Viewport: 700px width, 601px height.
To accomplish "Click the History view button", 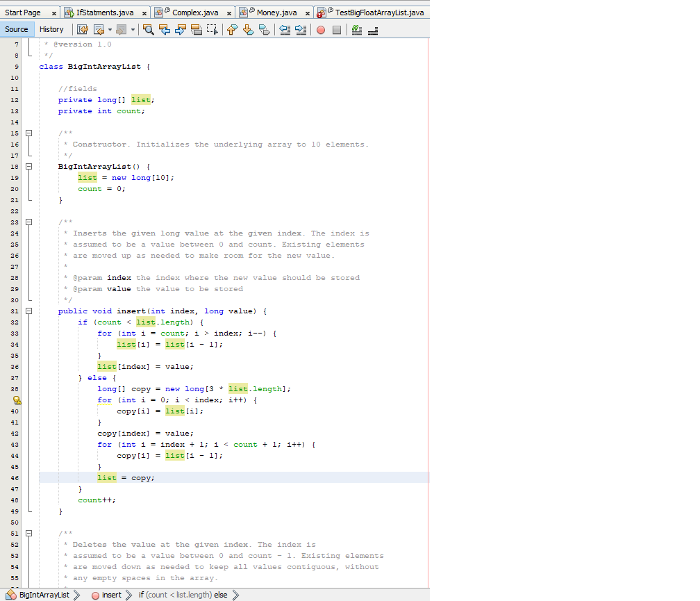I will click(53, 29).
